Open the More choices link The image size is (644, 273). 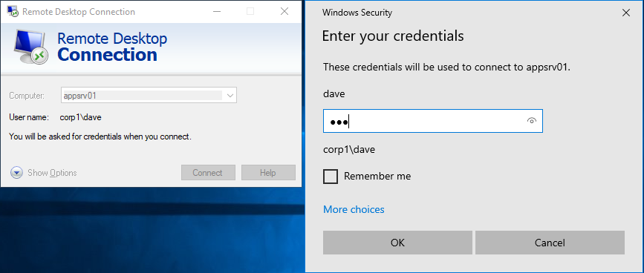click(354, 209)
